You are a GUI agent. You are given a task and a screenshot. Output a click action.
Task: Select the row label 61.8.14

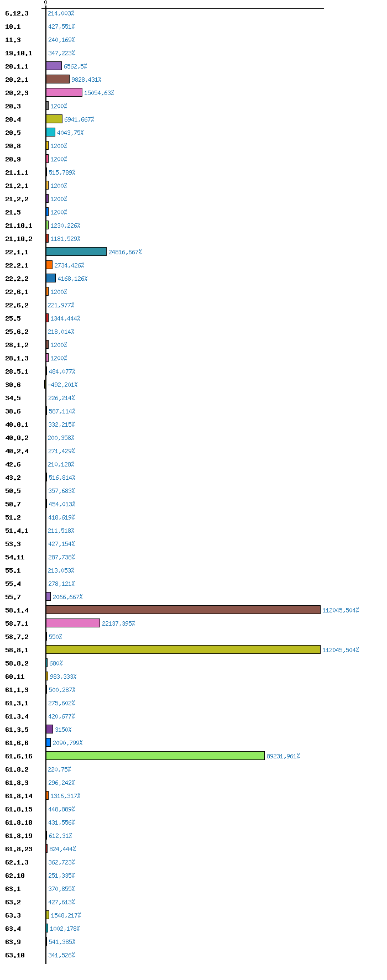19,796
